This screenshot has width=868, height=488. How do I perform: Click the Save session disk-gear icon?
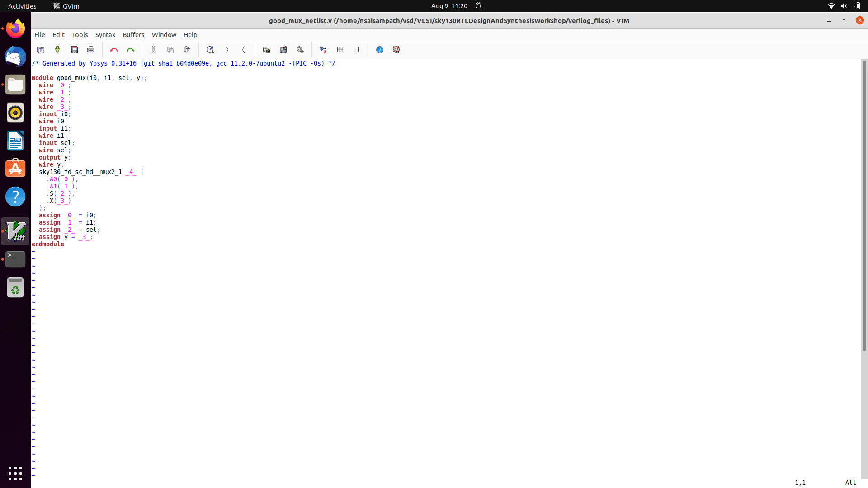pos(283,50)
